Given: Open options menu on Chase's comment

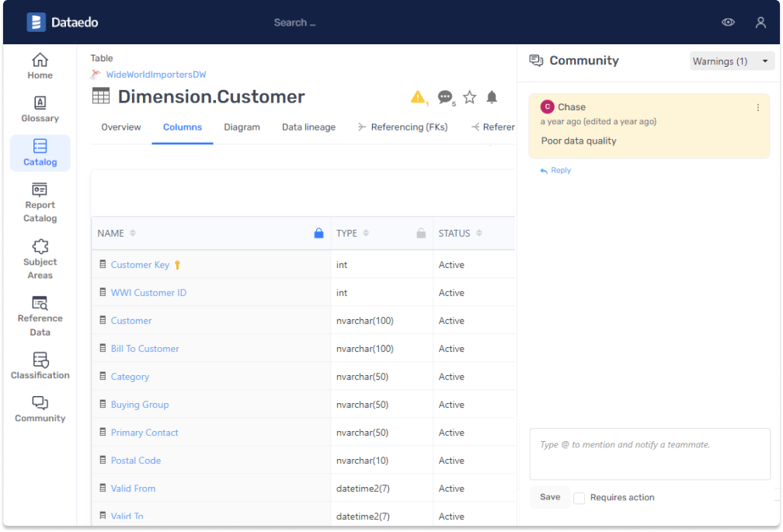Looking at the screenshot, I should [757, 107].
